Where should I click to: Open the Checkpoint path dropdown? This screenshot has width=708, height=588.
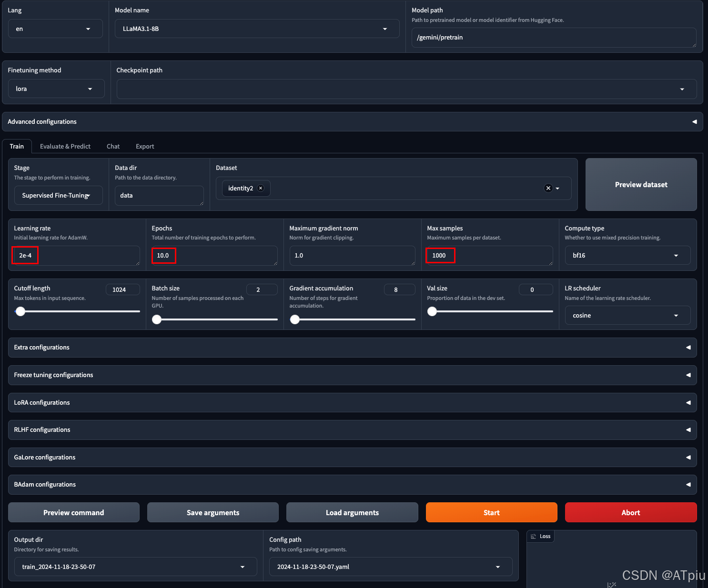tap(406, 89)
